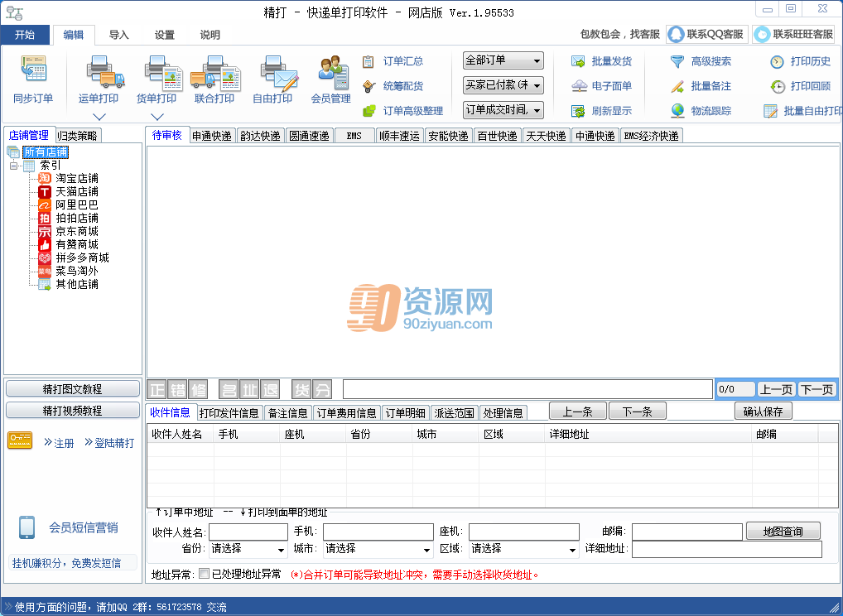Open the 区域 district dropdown
The image size is (843, 616).
point(523,549)
